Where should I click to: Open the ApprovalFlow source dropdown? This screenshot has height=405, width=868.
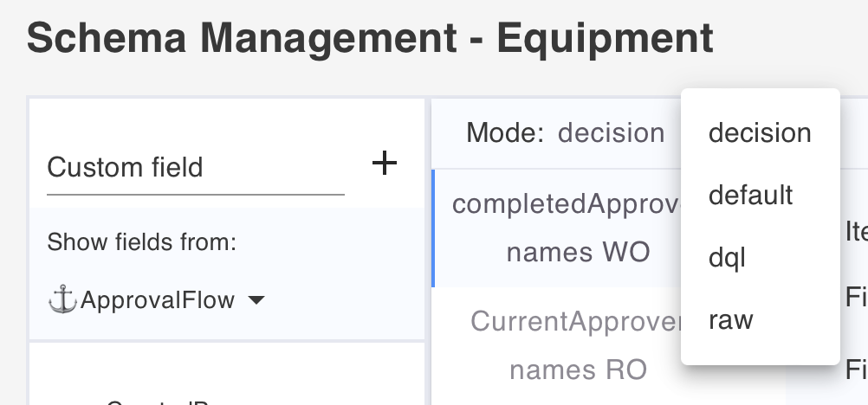157,300
